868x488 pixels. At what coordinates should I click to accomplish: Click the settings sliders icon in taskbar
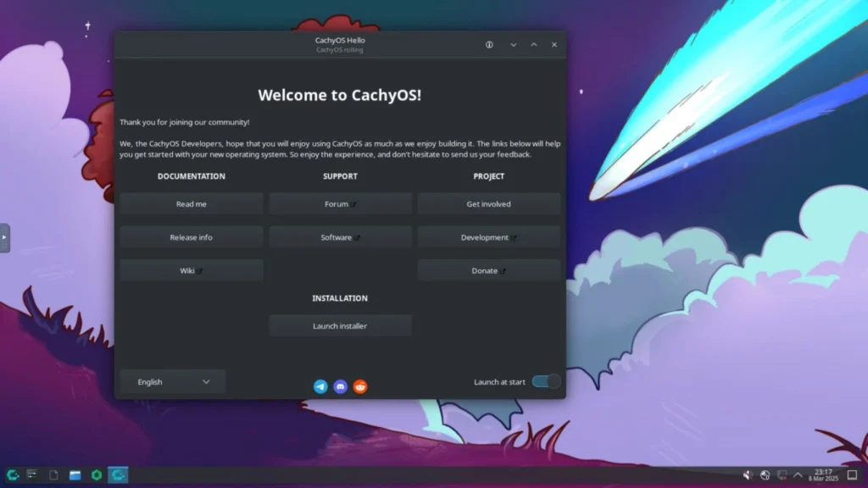[x=32, y=474]
